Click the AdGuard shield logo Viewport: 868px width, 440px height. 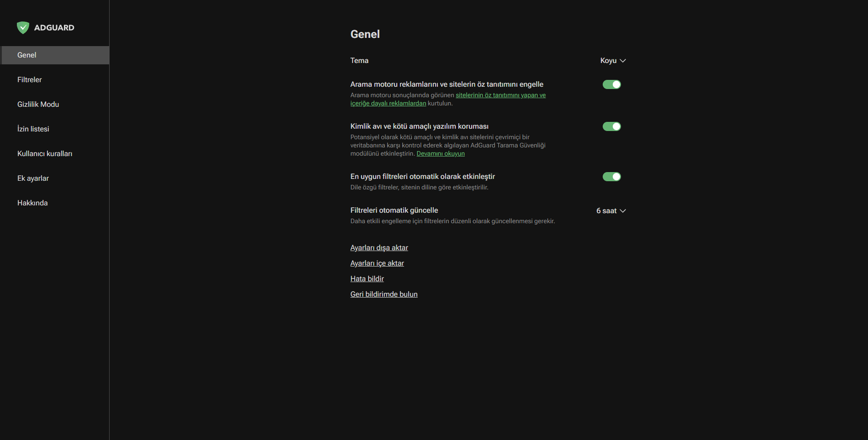23,28
